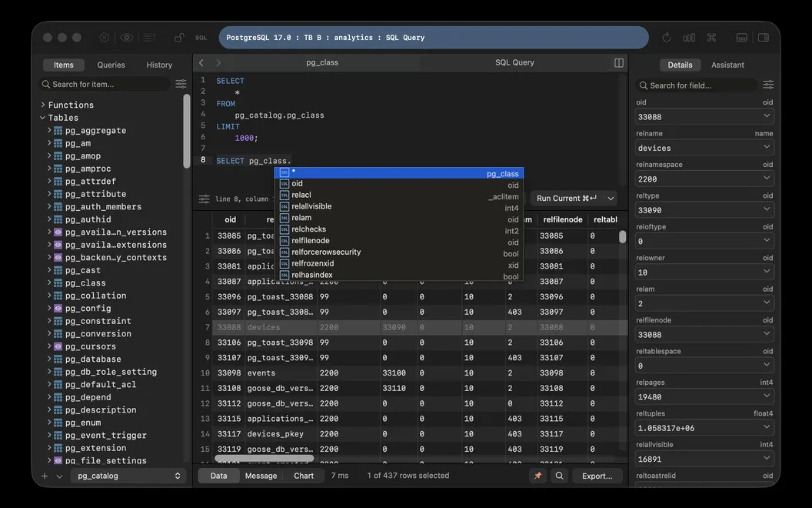Click the Search for item field
Viewport: 812px width, 508px height.
[x=105, y=84]
